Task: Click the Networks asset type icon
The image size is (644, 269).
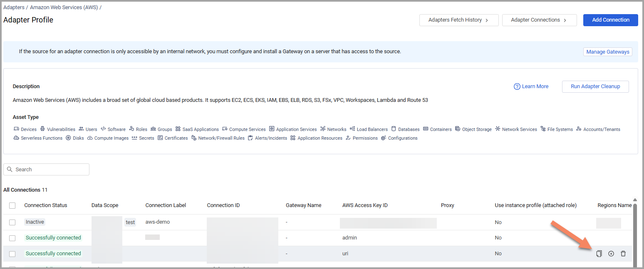Action: pos(323,129)
